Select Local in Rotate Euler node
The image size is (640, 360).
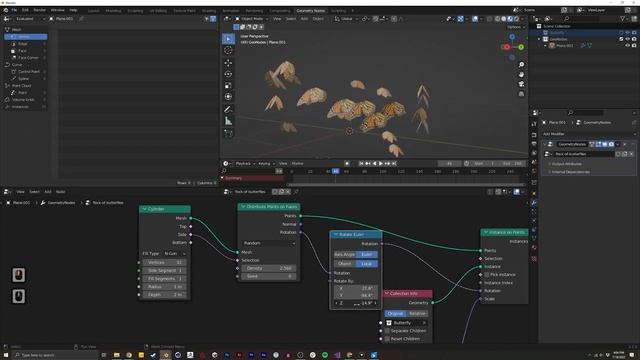(x=367, y=264)
